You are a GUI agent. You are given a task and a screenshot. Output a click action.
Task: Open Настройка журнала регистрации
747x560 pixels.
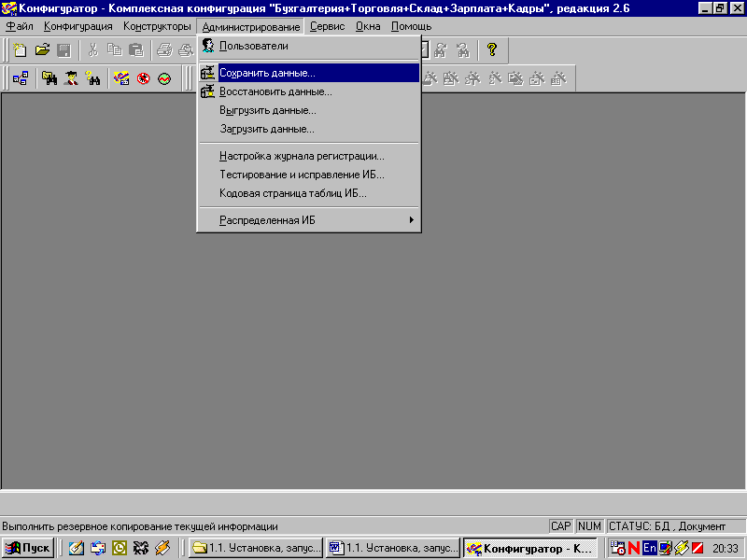click(309, 156)
